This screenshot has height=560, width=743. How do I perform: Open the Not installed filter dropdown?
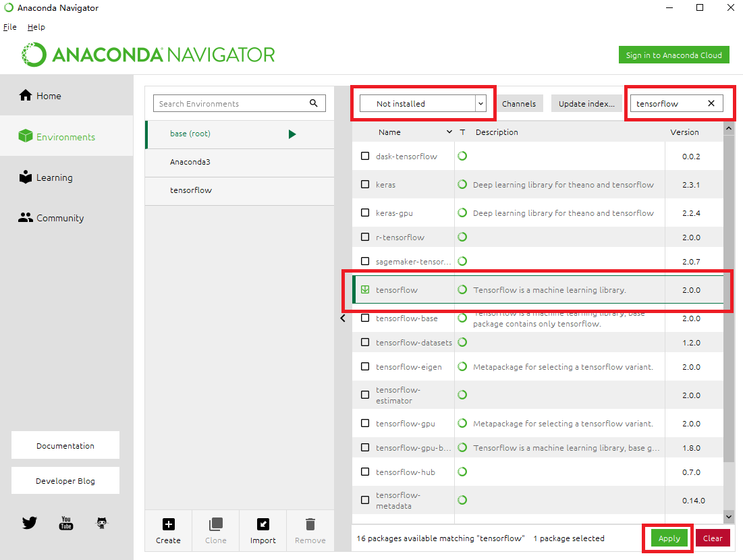[423, 103]
